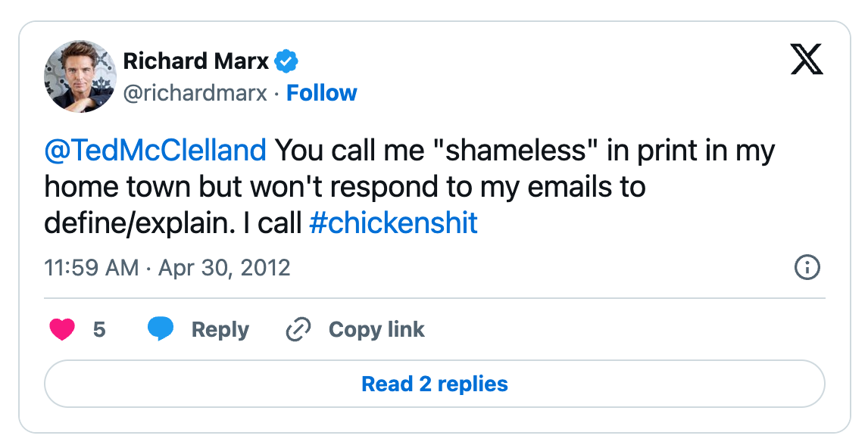868x448 pixels.
Task: Open Read 2 replies
Action: [434, 384]
